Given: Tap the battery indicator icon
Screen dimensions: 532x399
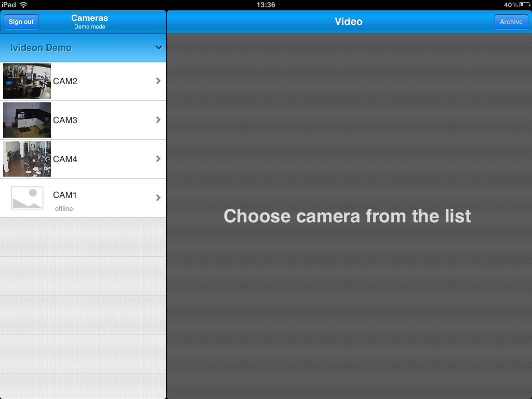Looking at the screenshot, I should pyautogui.click(x=525, y=5).
